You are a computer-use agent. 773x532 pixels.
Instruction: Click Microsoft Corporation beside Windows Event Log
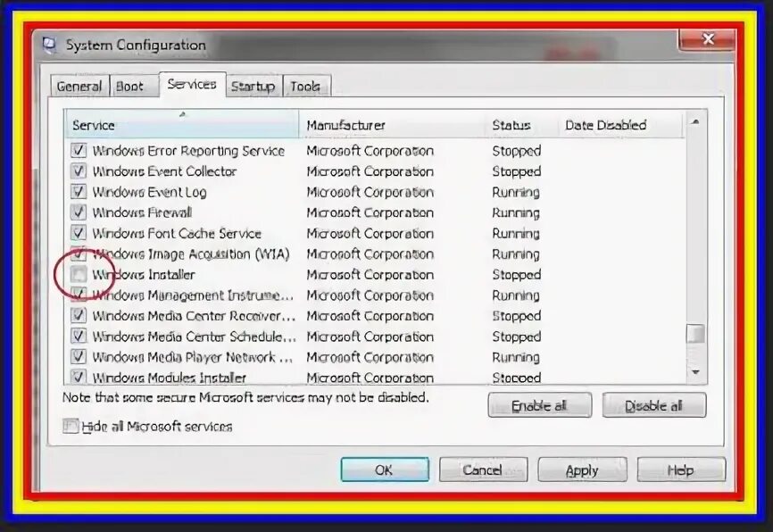pyautogui.click(x=370, y=192)
